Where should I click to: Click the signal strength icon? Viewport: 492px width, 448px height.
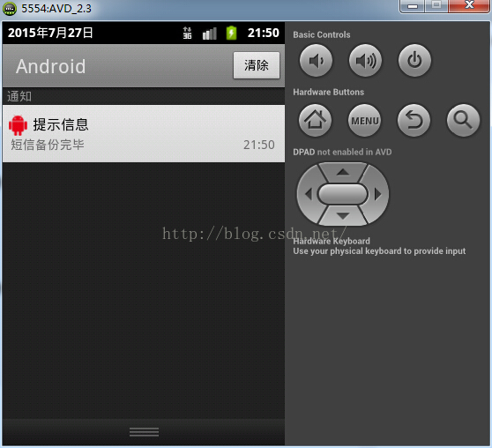(x=209, y=34)
